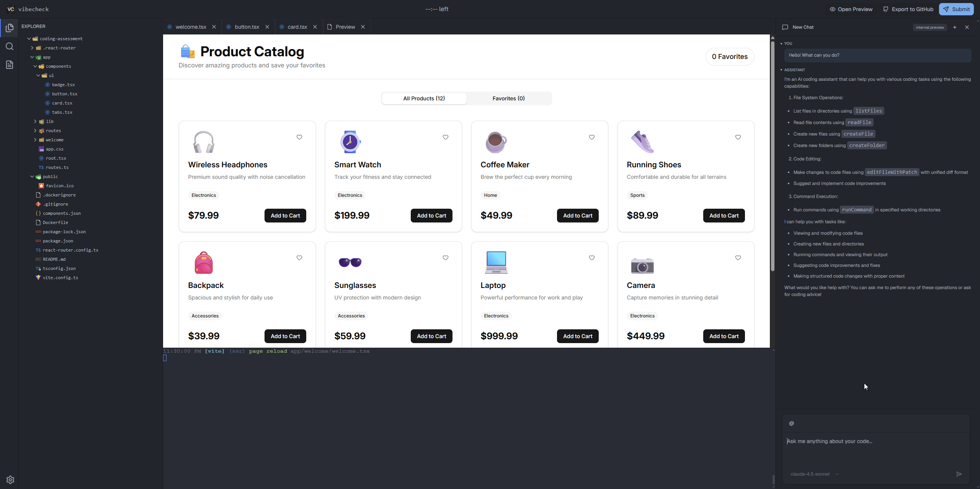This screenshot has width=980, height=489.
Task: Click the Submit button
Action: pos(956,9)
